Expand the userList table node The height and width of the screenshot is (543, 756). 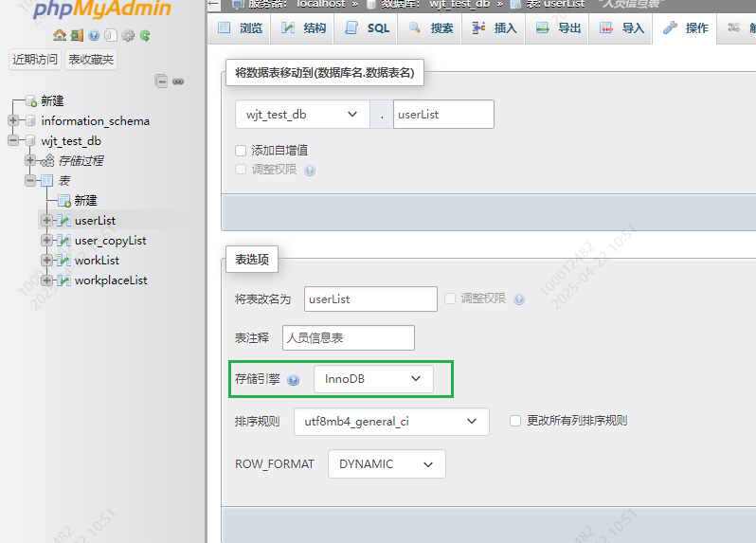(x=46, y=221)
